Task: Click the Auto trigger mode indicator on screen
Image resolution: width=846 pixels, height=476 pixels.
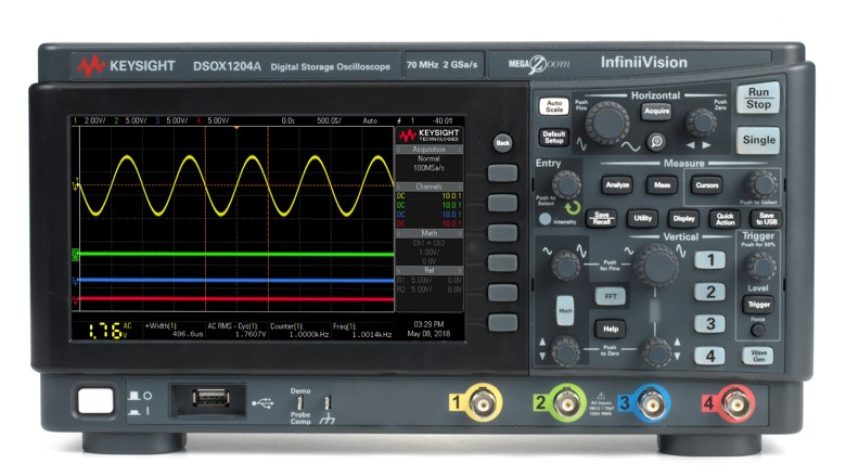Action: 370,120
